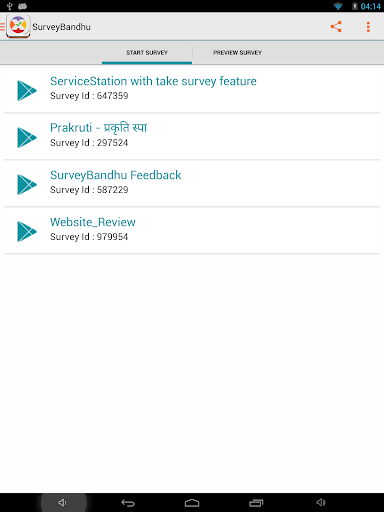
Task: Tap play arrow for ServiceStation survey
Action: point(27,90)
